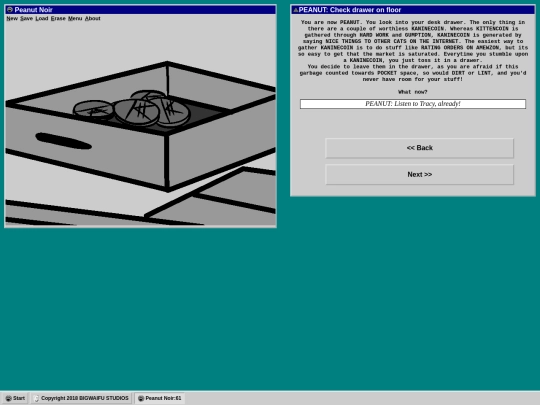
Task: Open the Menu menu item
Action: click(75, 19)
